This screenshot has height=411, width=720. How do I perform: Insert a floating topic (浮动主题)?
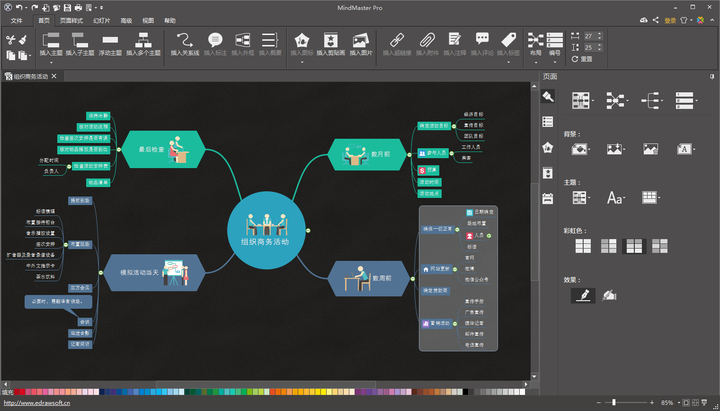click(110, 45)
